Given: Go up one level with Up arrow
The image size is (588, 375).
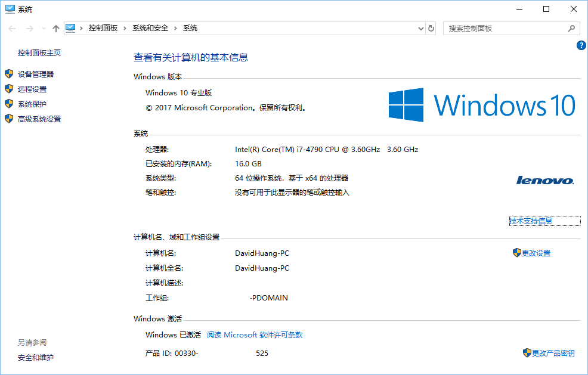Looking at the screenshot, I should pyautogui.click(x=56, y=29).
